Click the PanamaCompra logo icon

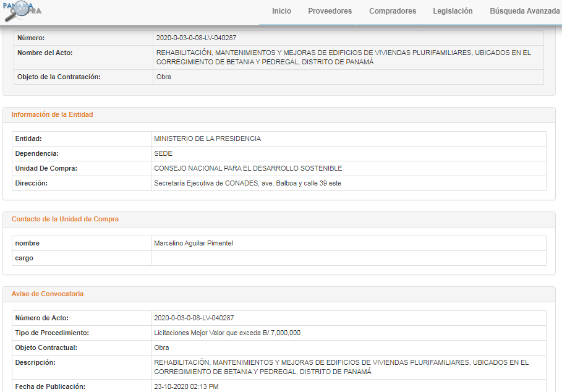[x=22, y=11]
